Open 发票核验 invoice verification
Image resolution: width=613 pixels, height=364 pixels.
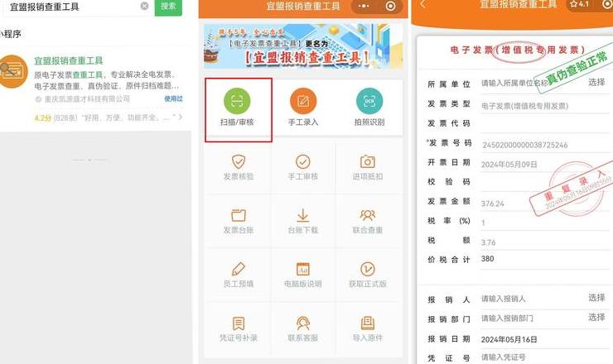click(x=239, y=167)
